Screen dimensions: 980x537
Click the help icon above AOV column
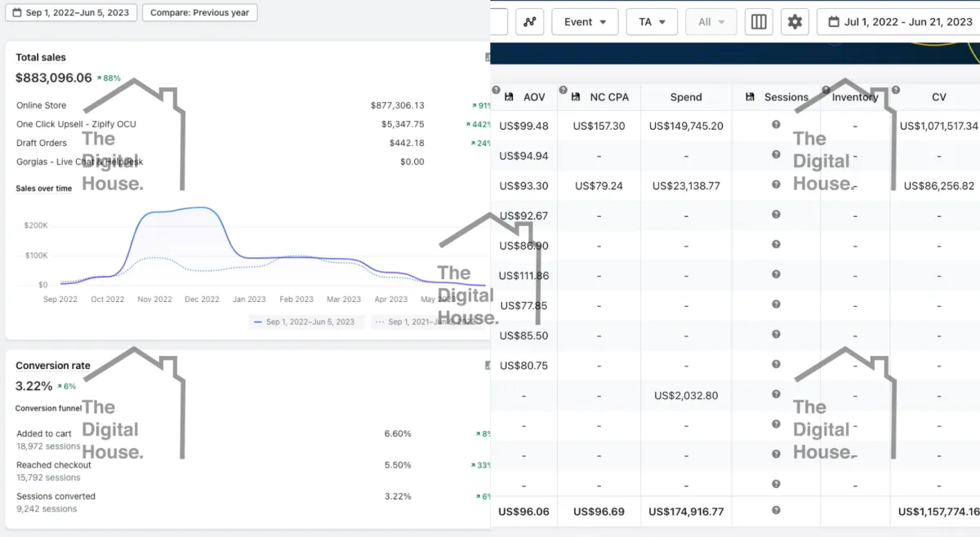(496, 89)
